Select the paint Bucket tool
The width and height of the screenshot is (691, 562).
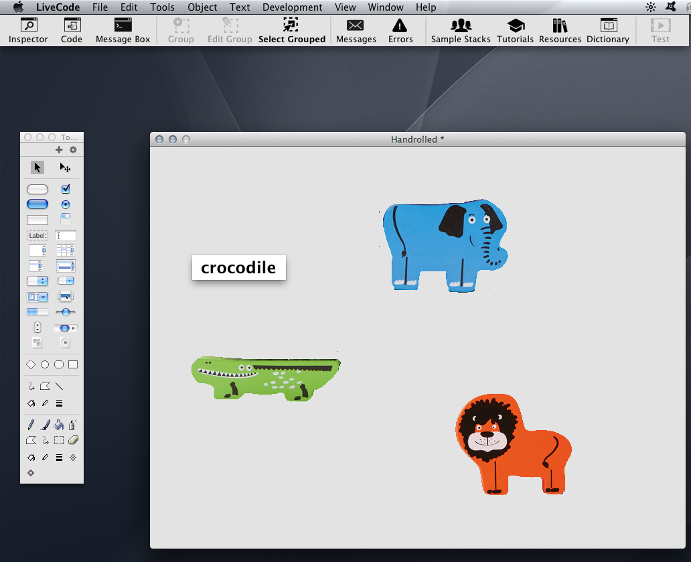pyautogui.click(x=59, y=425)
